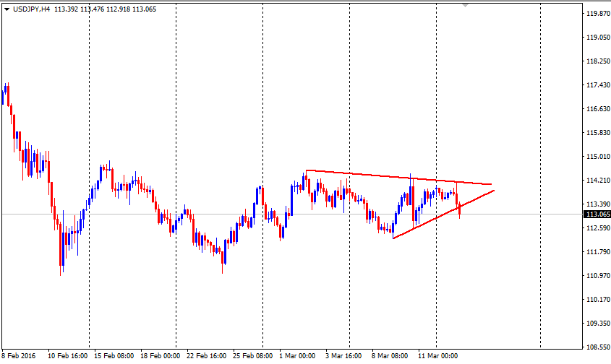The height and width of the screenshot is (364, 611).
Task: Select the upper red descending trendline
Action: (398, 177)
